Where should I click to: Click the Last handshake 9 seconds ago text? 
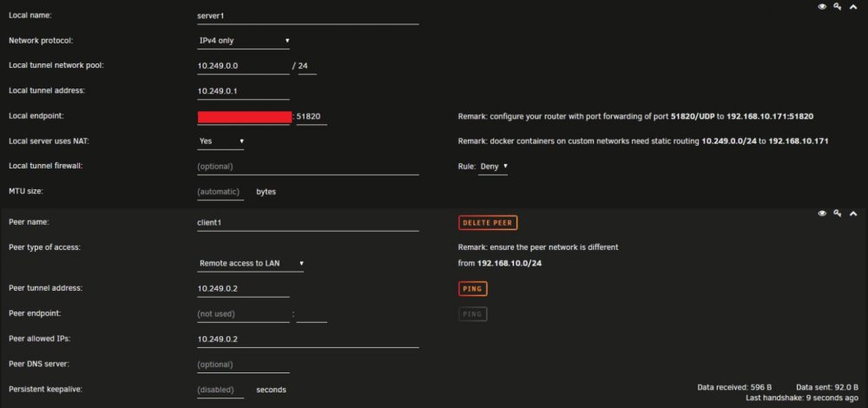tap(803, 398)
